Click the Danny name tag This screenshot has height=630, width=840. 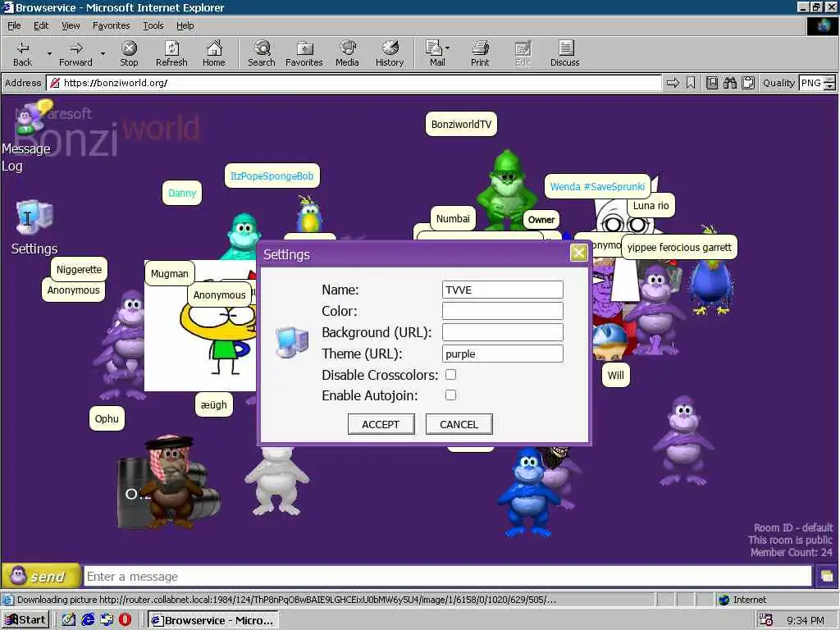[182, 193]
